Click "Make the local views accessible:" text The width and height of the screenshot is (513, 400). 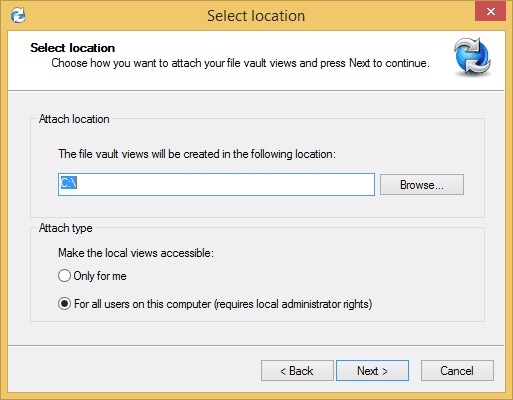136,253
